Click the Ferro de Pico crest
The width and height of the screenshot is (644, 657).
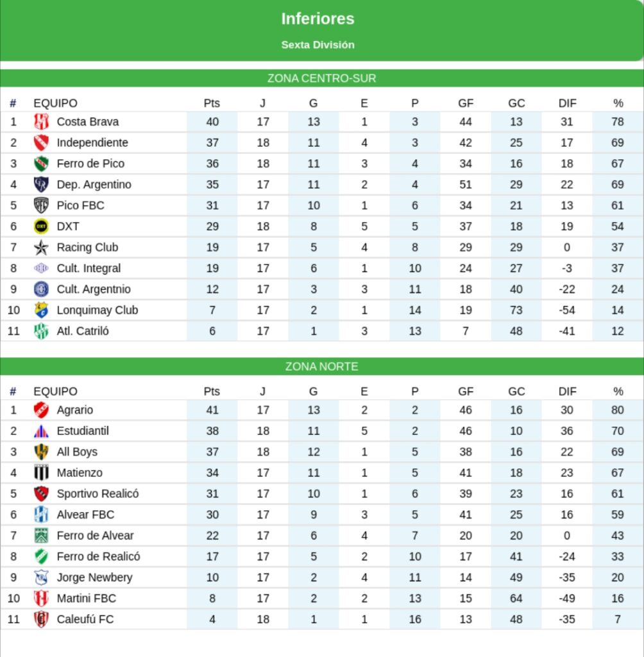point(41,164)
